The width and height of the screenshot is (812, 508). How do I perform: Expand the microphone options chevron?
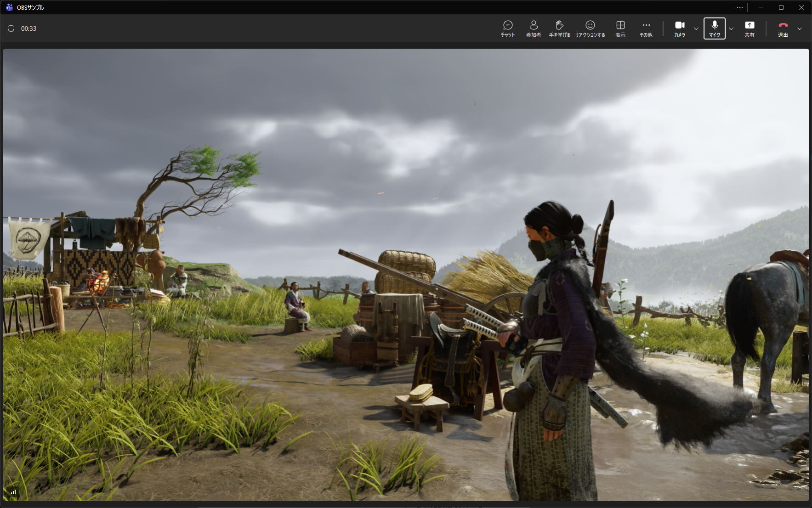point(731,28)
